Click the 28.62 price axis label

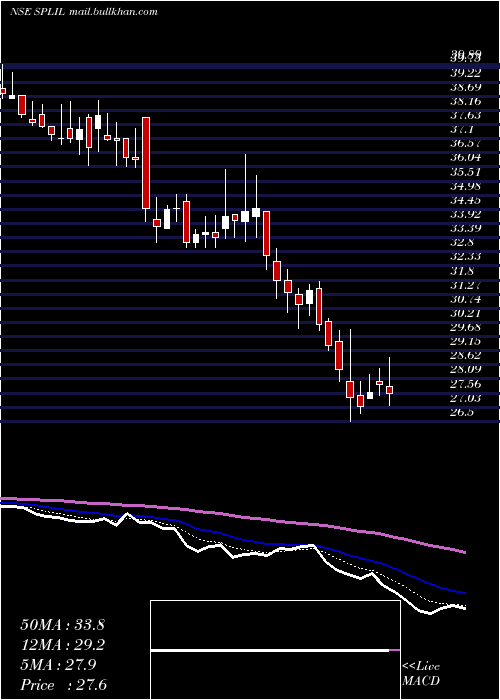(466, 355)
